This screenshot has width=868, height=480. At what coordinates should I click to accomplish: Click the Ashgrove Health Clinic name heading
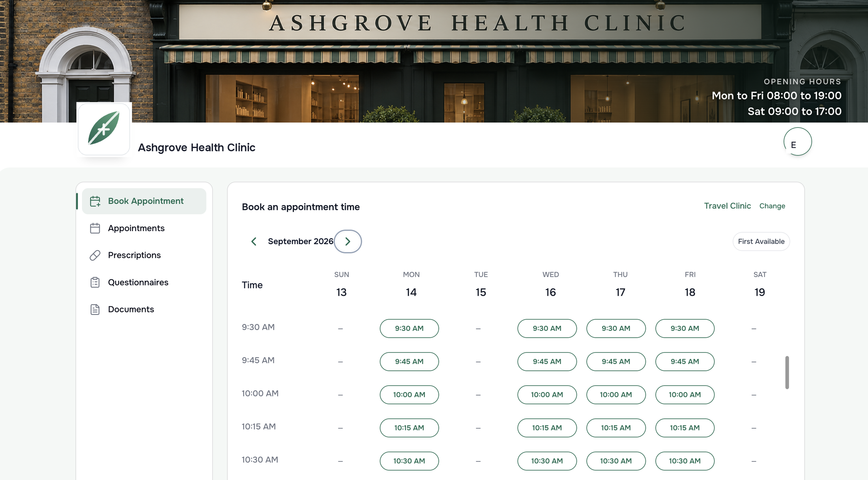pos(196,148)
